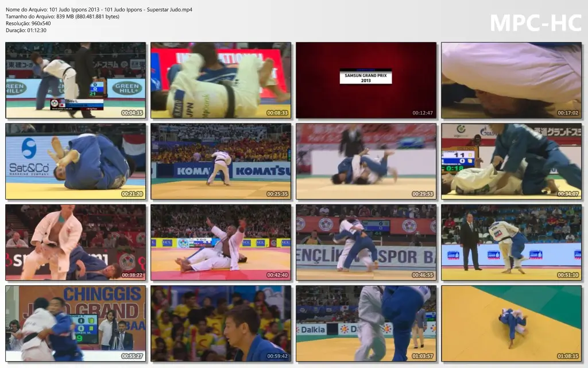
Task: Select the thumbnail stamped 00:08:33
Action: [221, 80]
